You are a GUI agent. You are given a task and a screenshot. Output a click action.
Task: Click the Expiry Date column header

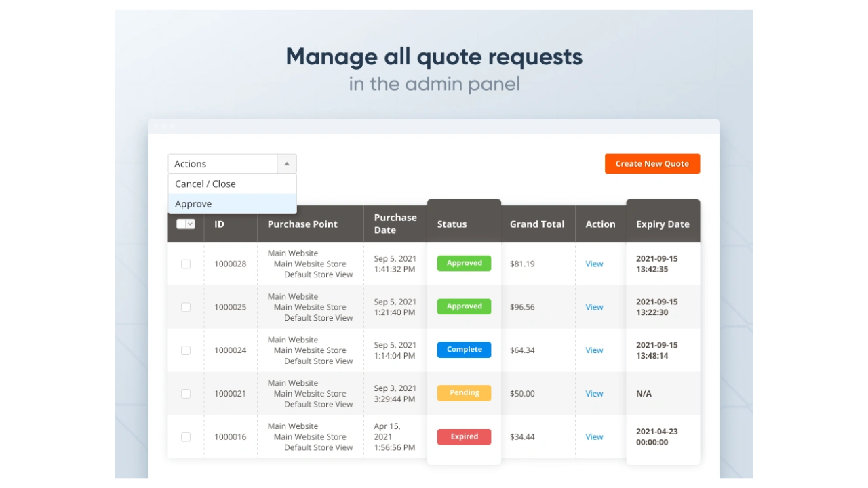point(663,224)
